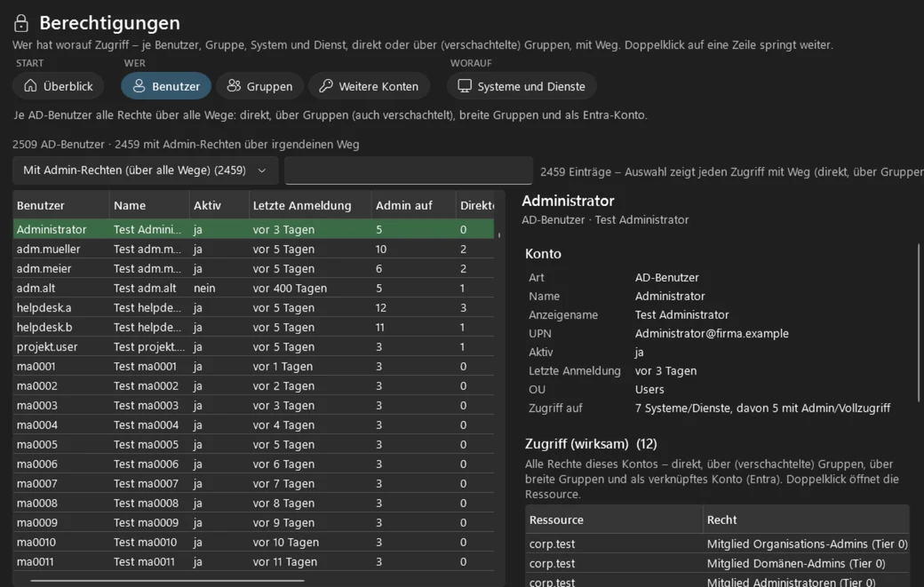Switch to the Gruppen tab
This screenshot has width=924, height=587.
[x=259, y=86]
